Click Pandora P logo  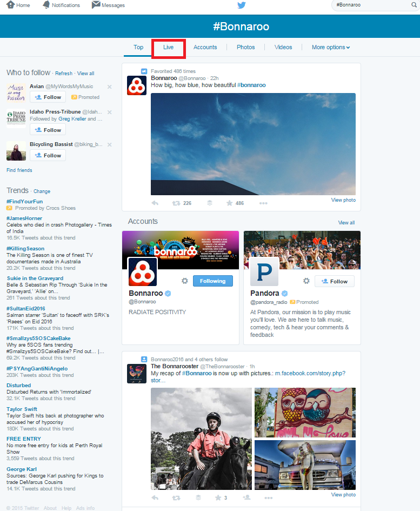(264, 271)
